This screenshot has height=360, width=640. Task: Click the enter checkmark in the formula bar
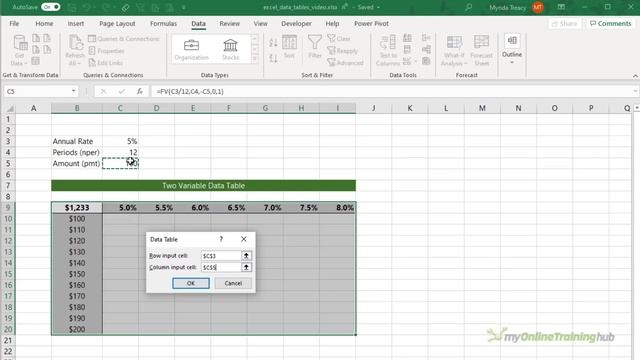point(121,91)
